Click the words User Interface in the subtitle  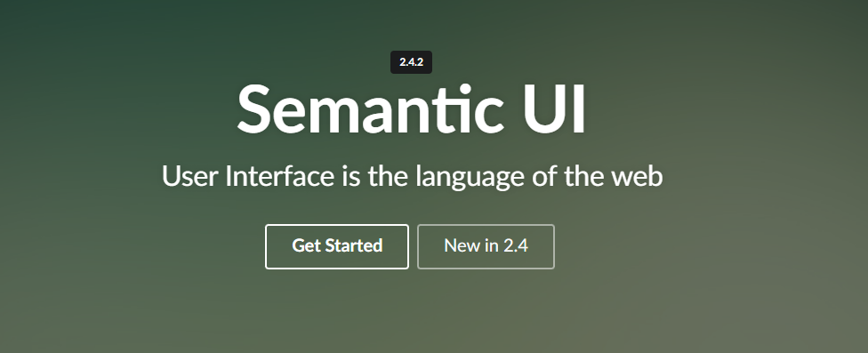pyautogui.click(x=248, y=176)
